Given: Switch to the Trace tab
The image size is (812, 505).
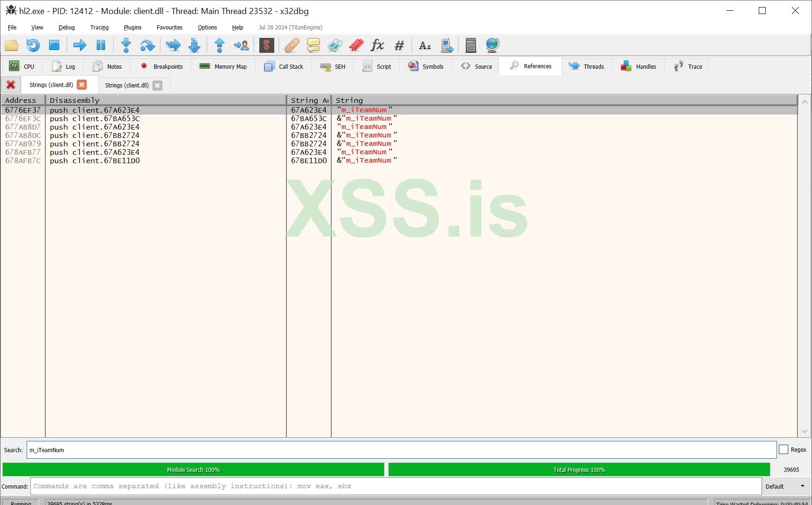Looking at the screenshot, I should click(688, 66).
